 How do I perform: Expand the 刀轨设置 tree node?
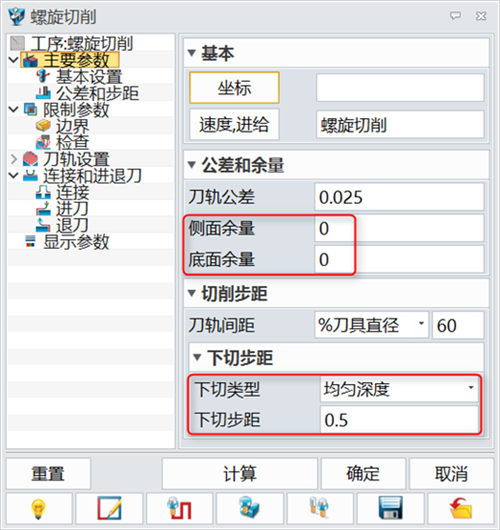14,159
